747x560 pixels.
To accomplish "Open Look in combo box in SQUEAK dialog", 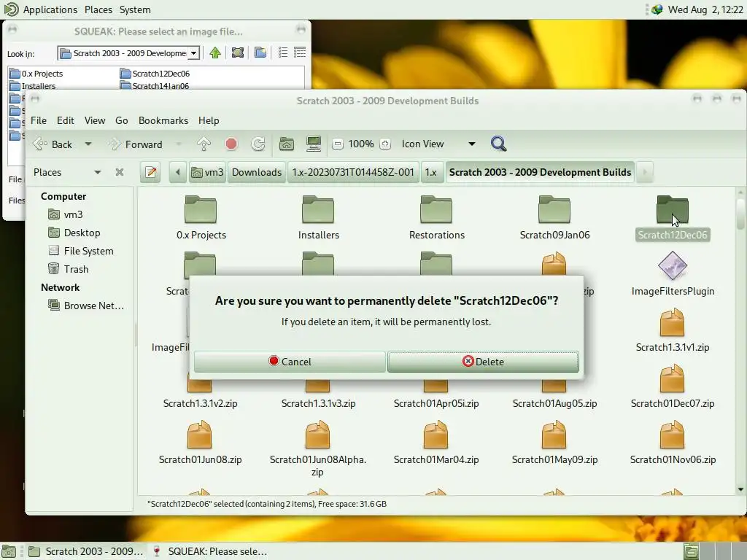I will 128,52.
